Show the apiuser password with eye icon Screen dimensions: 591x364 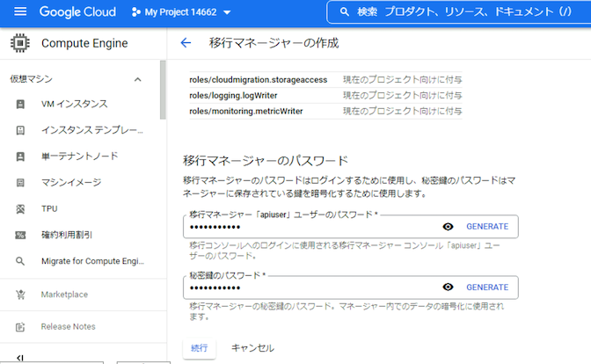pos(448,226)
